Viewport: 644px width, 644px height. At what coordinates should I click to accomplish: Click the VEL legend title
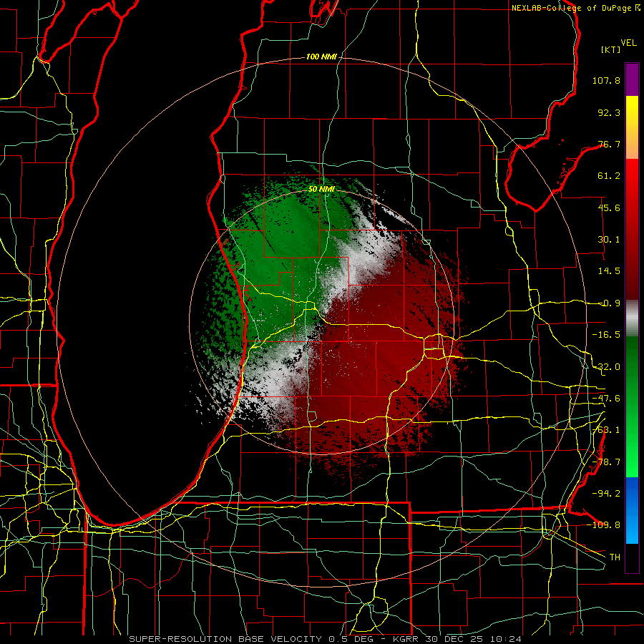pyautogui.click(x=628, y=42)
